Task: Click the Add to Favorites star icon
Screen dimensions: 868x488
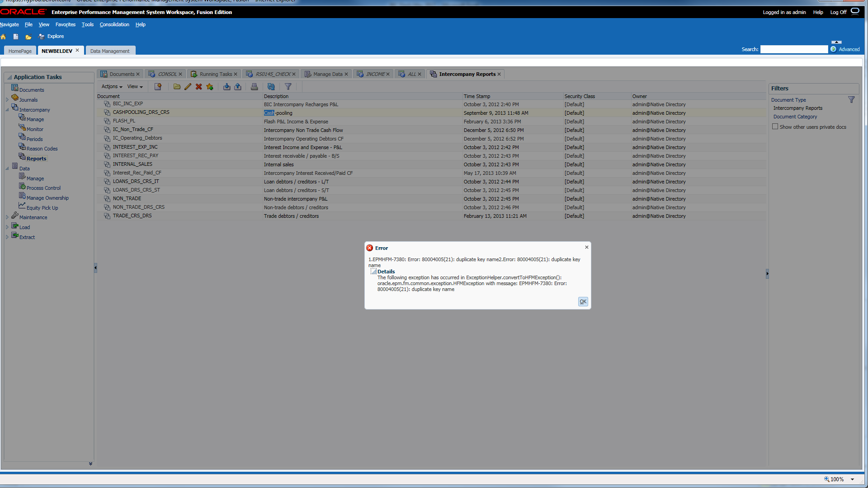Action: click(x=210, y=87)
